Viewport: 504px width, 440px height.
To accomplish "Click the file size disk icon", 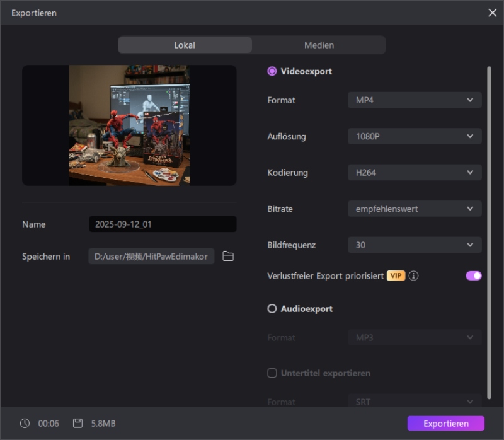I will point(77,423).
